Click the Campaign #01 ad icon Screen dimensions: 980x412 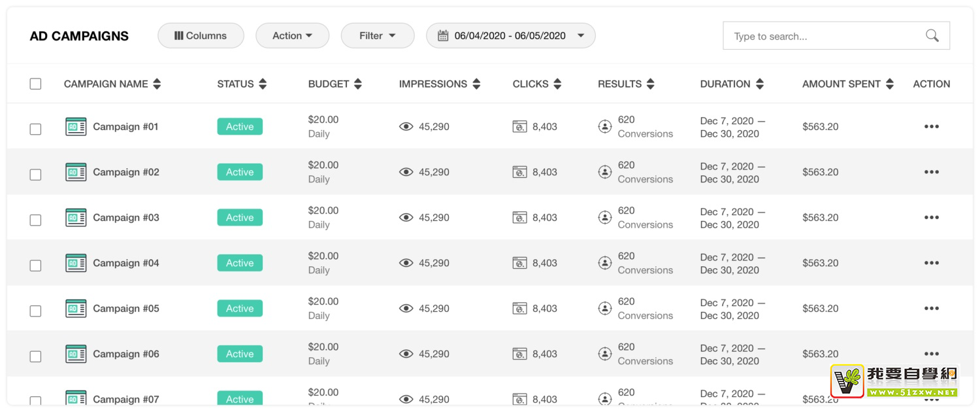(x=76, y=127)
